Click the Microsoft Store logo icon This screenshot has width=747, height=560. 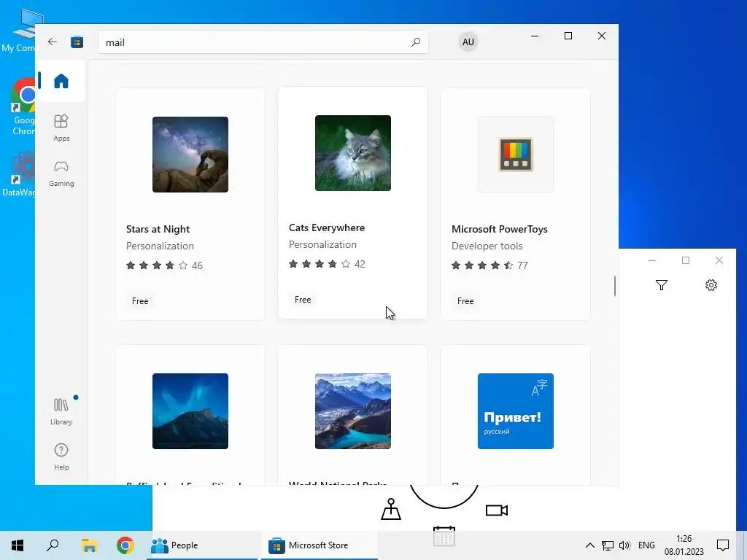click(77, 42)
